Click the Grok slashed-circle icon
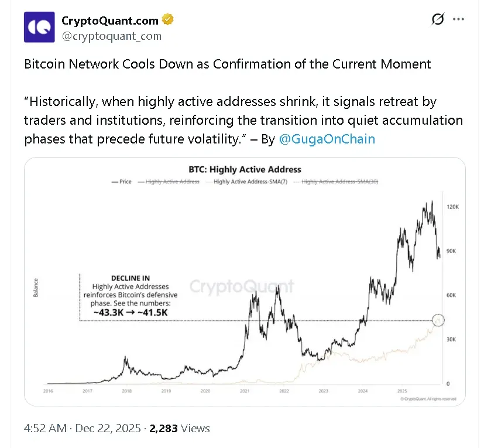491x448 pixels. point(437,19)
